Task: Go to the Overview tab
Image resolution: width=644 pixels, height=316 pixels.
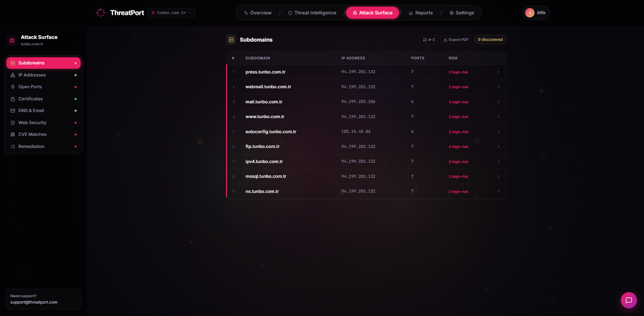Action: tap(258, 13)
